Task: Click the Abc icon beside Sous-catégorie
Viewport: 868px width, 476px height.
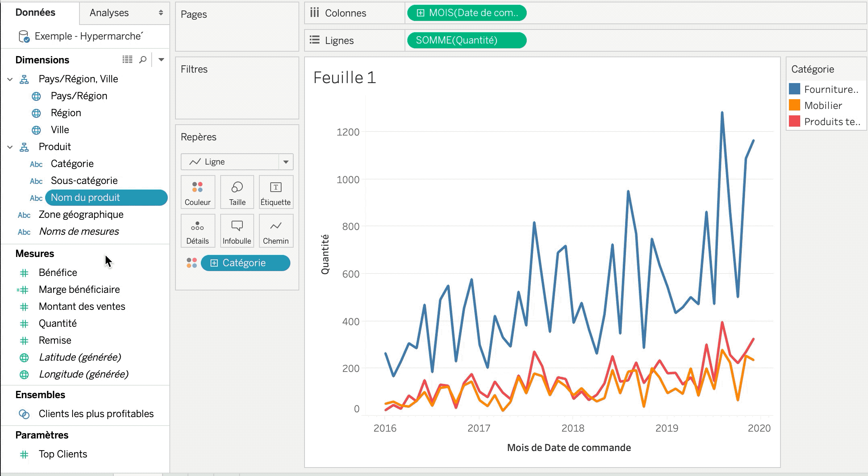Action: click(36, 181)
